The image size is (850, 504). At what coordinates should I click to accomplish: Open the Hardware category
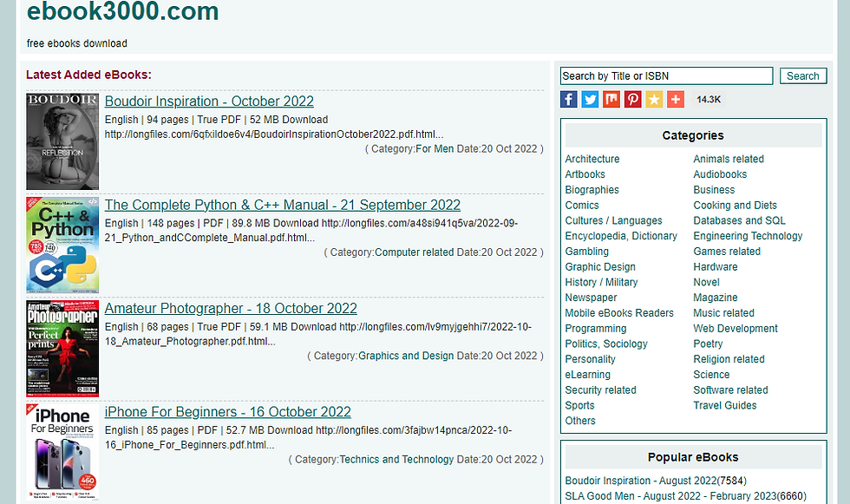(716, 266)
